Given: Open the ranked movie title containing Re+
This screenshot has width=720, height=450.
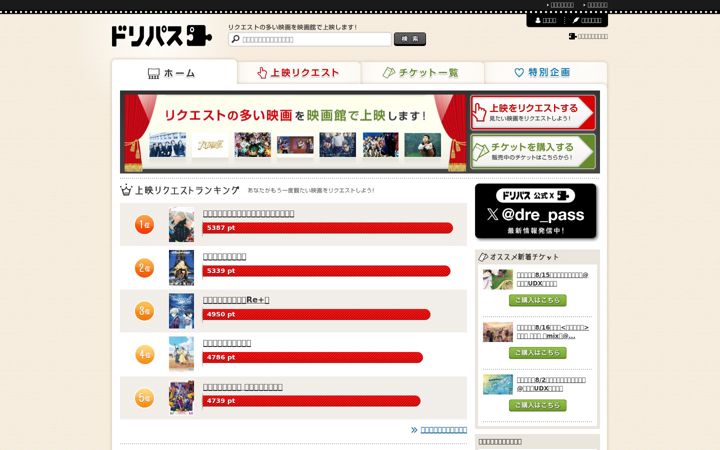Looking at the screenshot, I should 236,300.
